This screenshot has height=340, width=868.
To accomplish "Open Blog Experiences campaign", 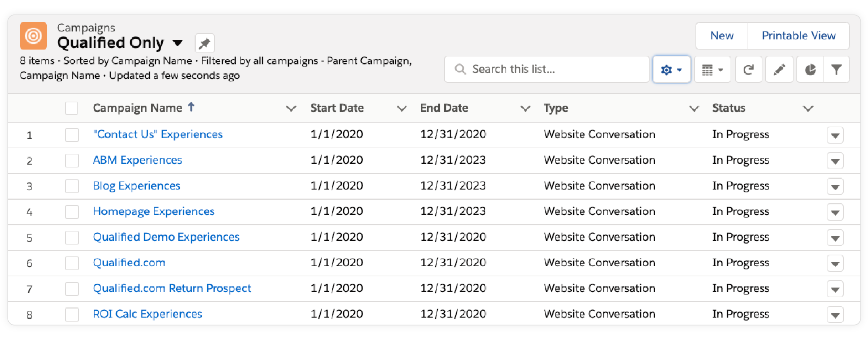I will pyautogui.click(x=136, y=186).
